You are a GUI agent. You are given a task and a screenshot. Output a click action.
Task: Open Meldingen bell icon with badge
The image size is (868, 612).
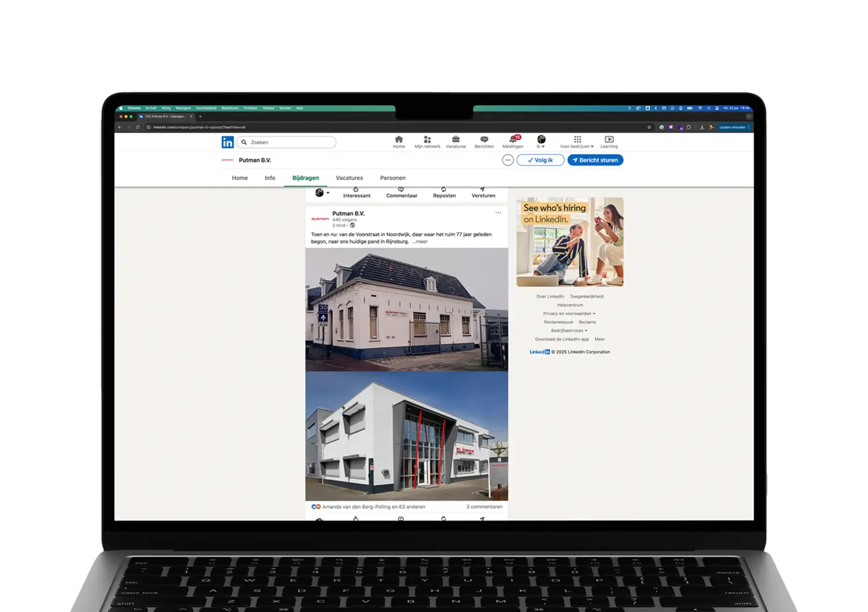click(513, 139)
